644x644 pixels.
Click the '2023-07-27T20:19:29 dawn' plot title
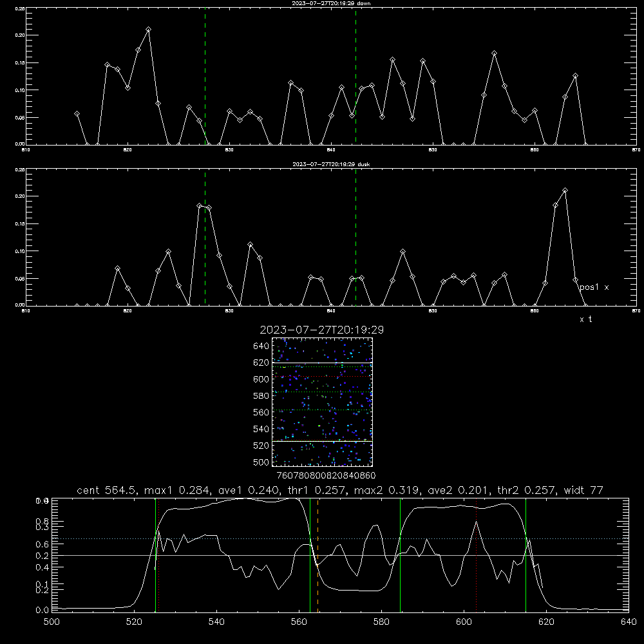[x=331, y=3]
